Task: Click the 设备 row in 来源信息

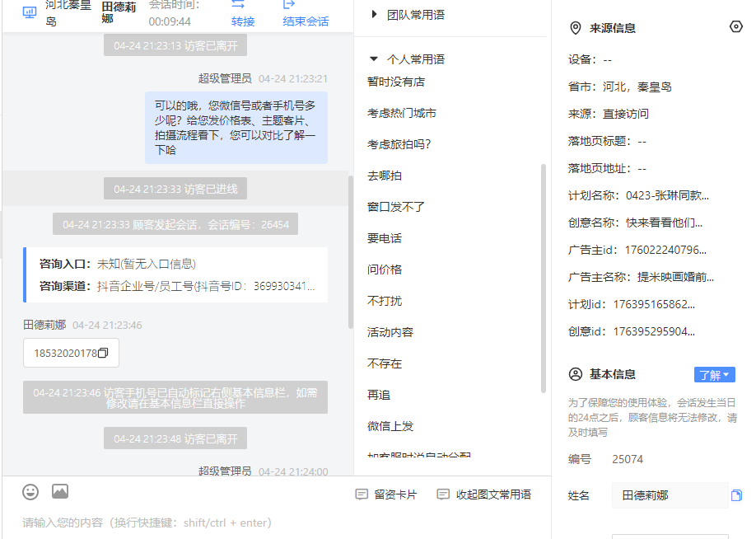Action: pyautogui.click(x=590, y=60)
